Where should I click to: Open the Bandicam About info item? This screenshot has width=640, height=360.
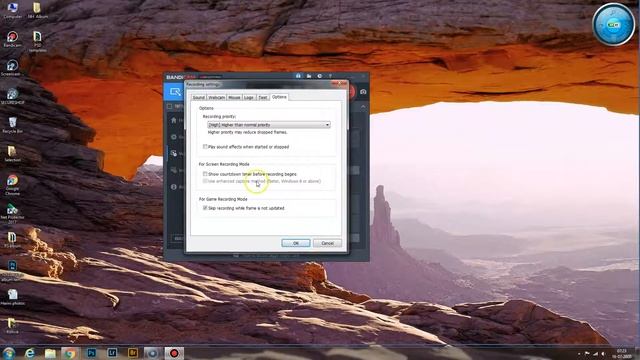pyautogui.click(x=174, y=187)
